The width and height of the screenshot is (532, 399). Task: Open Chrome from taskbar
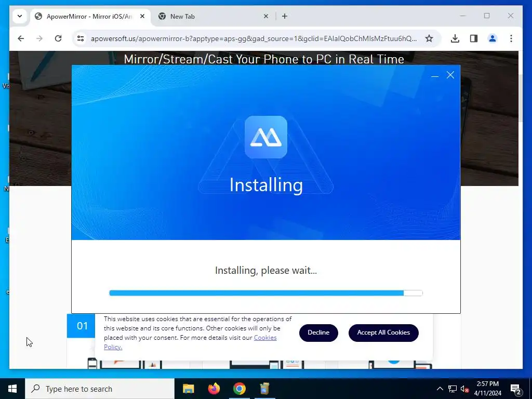[x=239, y=389]
